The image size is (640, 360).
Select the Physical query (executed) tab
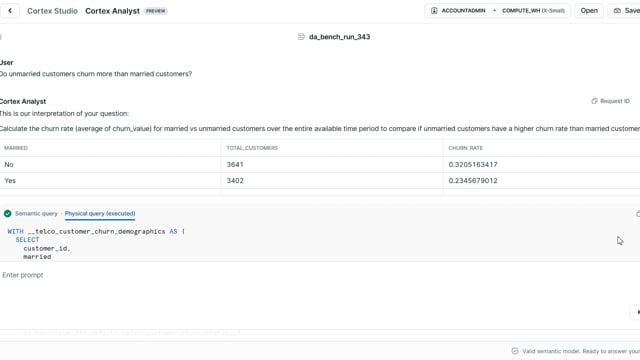100,213
